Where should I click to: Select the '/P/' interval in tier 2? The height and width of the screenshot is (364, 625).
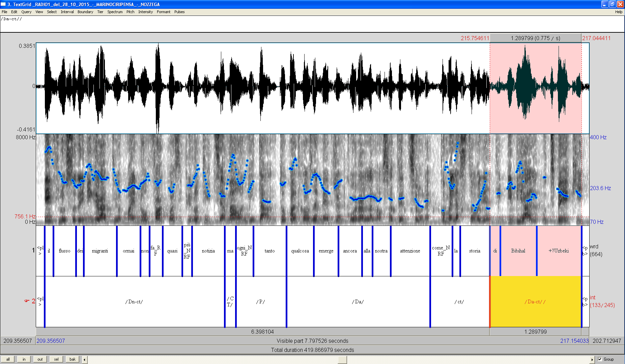(x=261, y=302)
